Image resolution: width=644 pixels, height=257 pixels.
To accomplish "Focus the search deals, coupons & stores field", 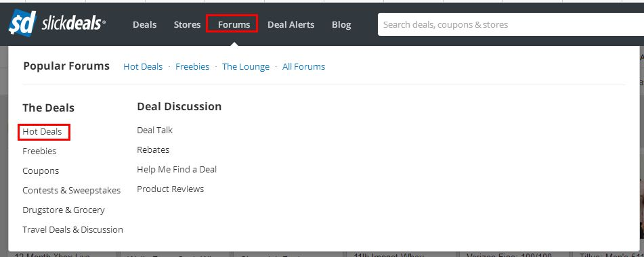I will pyautogui.click(x=511, y=24).
